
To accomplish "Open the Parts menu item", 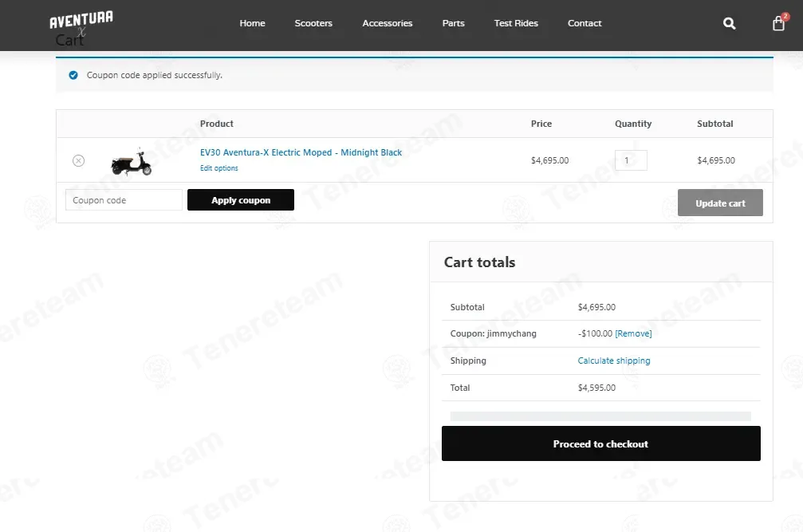I will [453, 23].
